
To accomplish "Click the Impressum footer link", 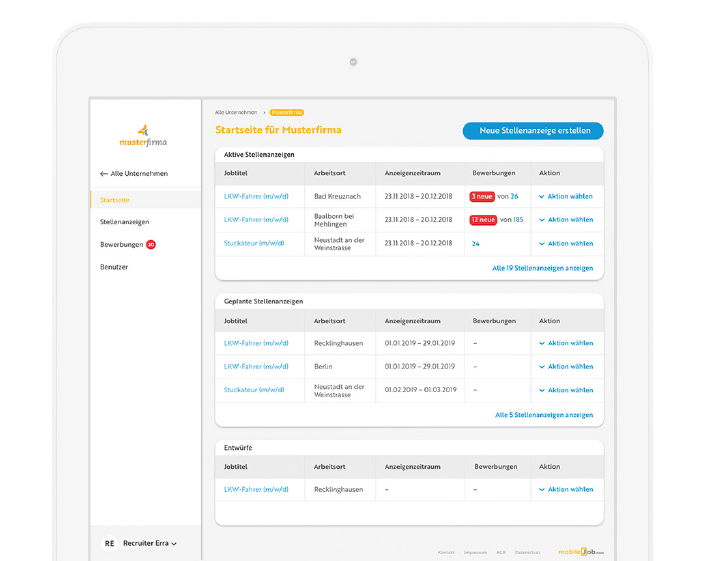I will [x=475, y=552].
